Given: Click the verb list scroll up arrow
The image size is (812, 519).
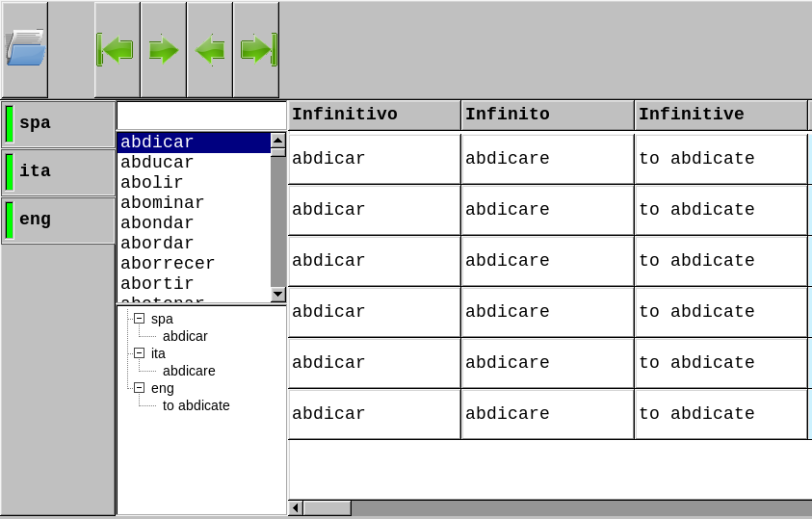Looking at the screenshot, I should [x=278, y=141].
